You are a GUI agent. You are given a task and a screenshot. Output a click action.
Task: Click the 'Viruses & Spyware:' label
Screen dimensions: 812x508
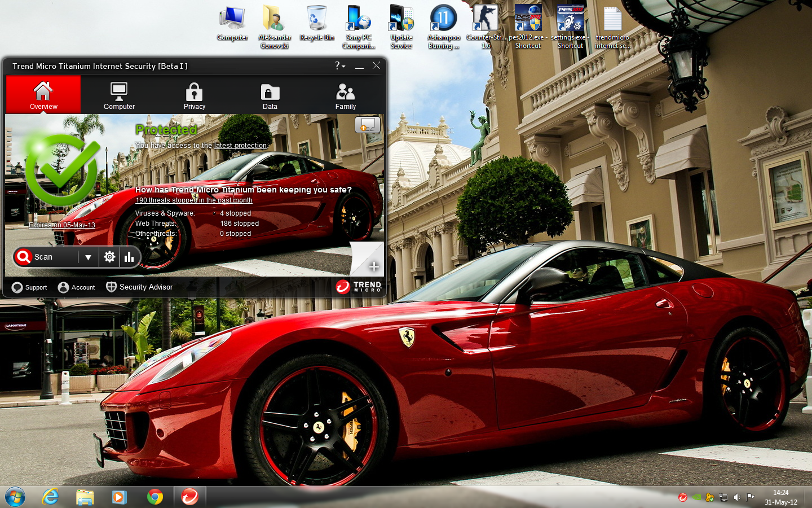click(x=165, y=213)
